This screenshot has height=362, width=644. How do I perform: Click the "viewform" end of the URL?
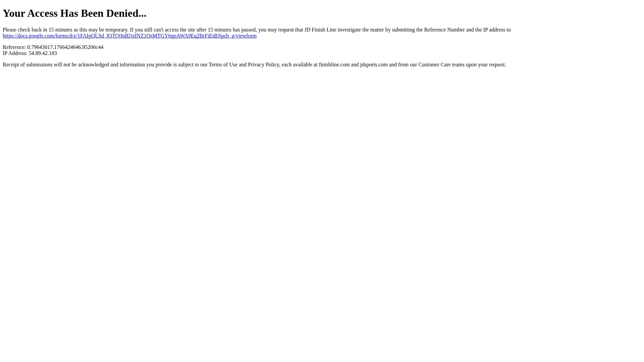[x=246, y=36]
